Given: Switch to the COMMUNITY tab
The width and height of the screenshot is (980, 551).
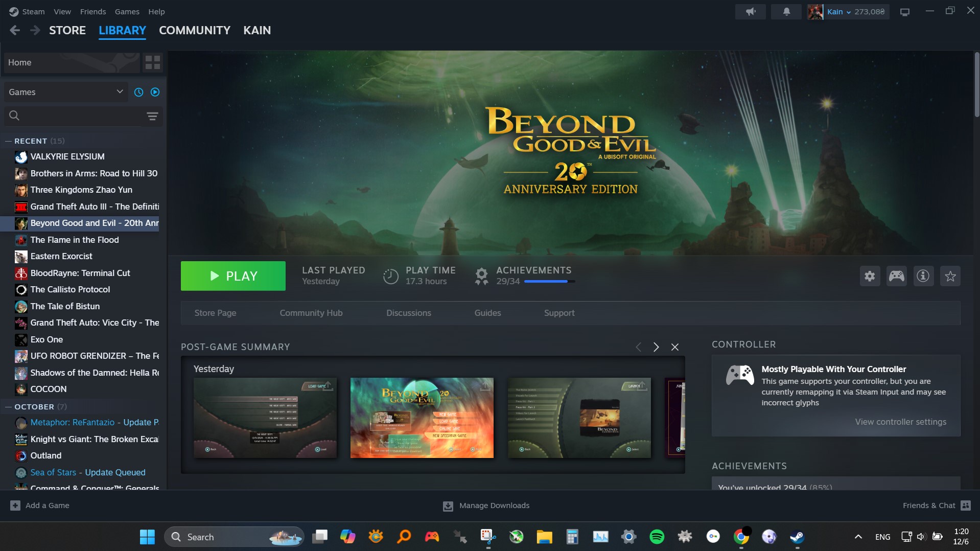Looking at the screenshot, I should tap(195, 30).
